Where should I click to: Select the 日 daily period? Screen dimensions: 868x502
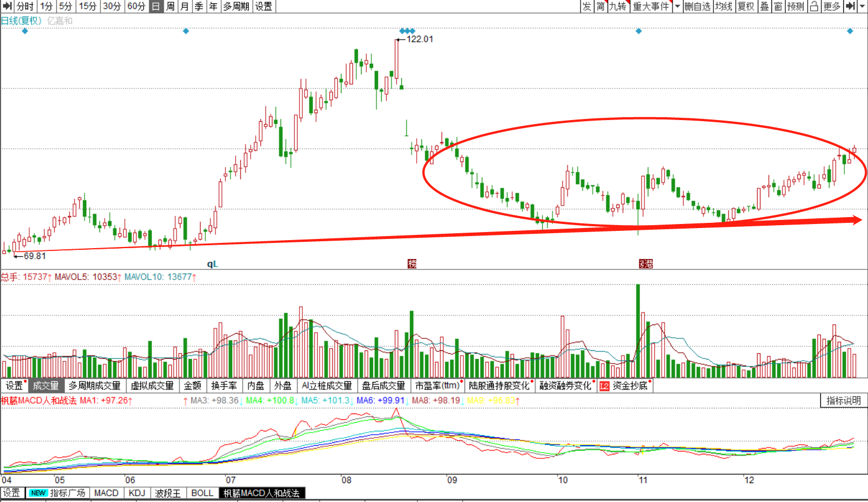156,6
